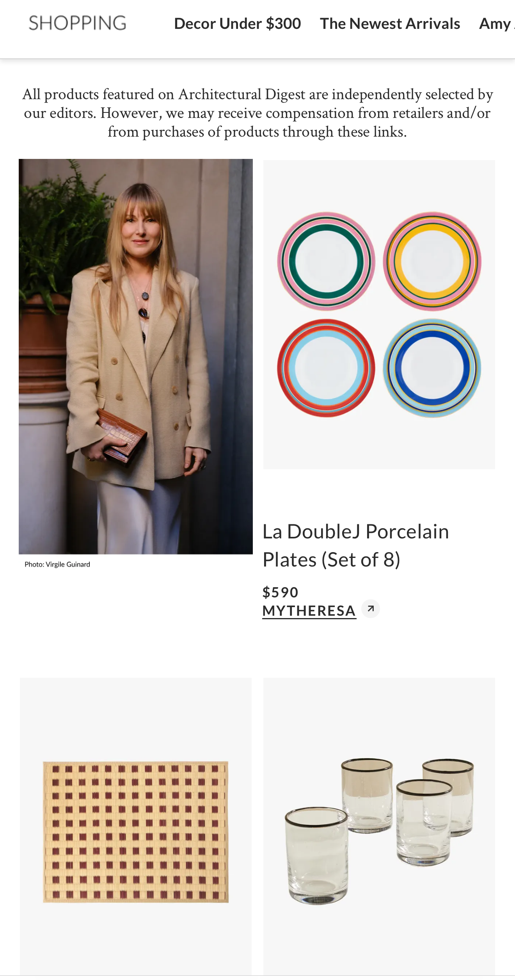The image size is (515, 980).
Task: Go to The Newest Arrivals section
Action: pyautogui.click(x=390, y=23)
